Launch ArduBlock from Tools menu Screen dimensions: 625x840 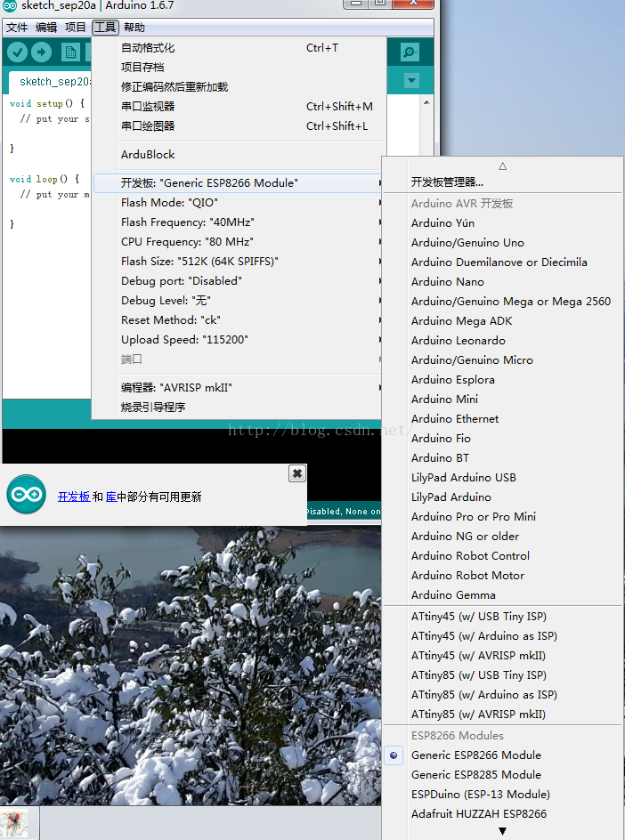(239, 154)
